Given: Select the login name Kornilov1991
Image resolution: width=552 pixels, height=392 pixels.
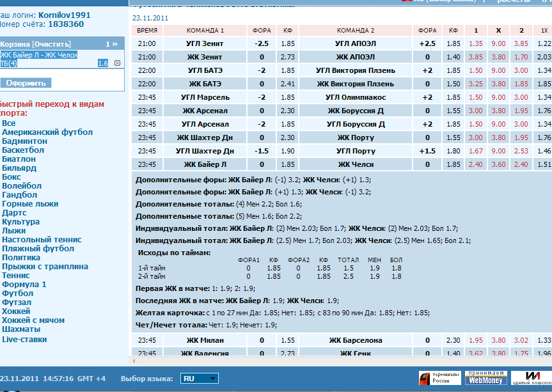Looking at the screenshot, I should (x=65, y=15).
